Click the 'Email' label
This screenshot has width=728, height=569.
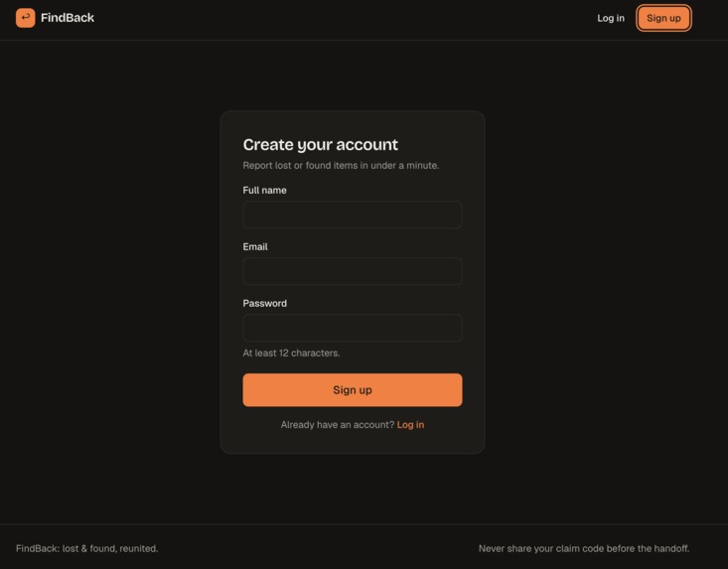(255, 247)
